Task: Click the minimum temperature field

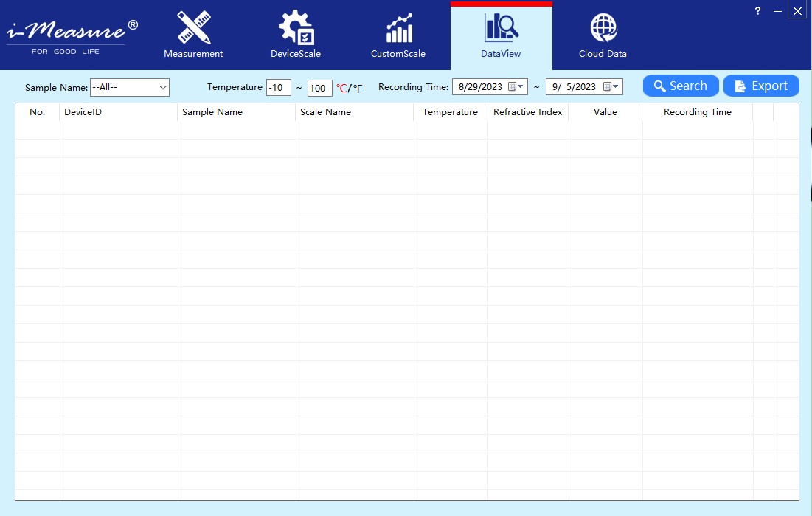Action: (278, 88)
